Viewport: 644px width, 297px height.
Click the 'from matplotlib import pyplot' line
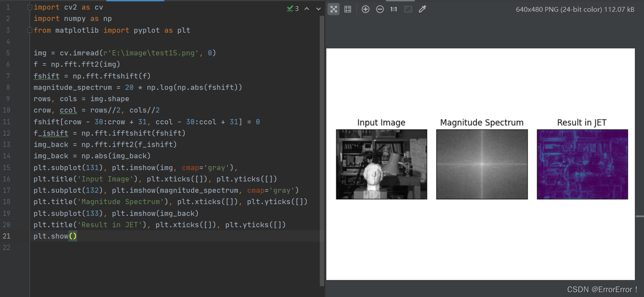click(112, 30)
